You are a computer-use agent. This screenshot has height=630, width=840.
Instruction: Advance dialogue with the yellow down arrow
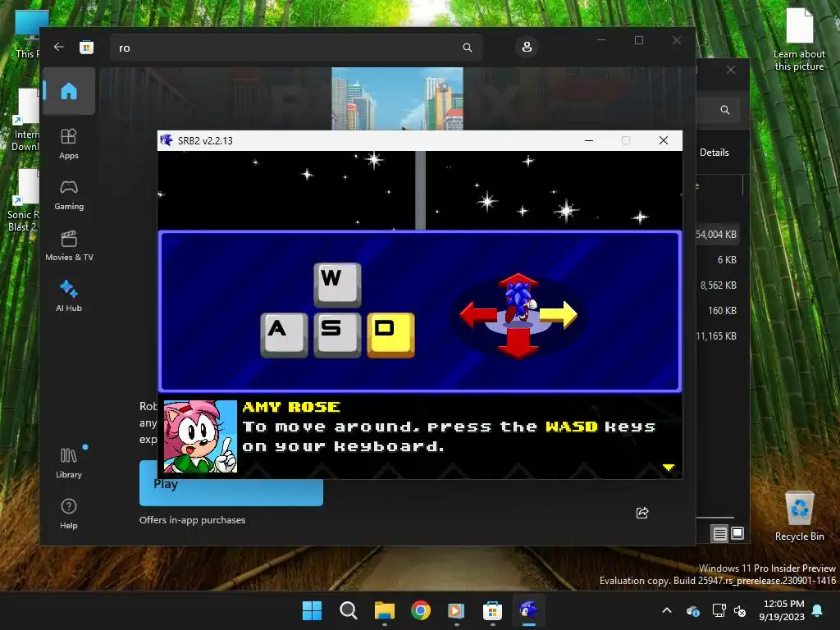tap(668, 467)
